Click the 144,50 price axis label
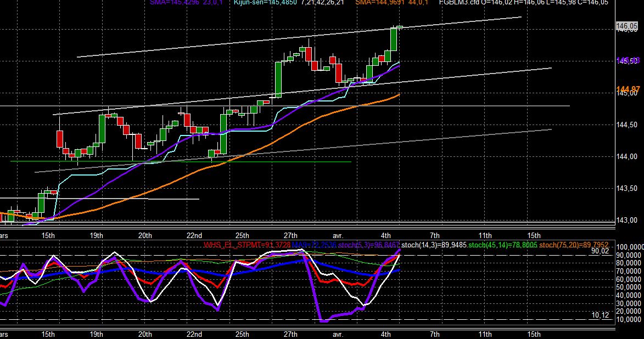This screenshot has height=339, width=644. click(627, 125)
